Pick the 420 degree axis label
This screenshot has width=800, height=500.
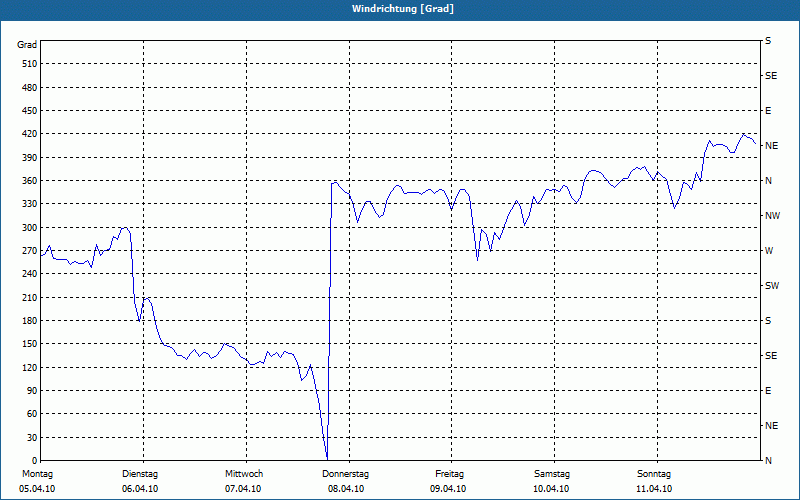30,134
